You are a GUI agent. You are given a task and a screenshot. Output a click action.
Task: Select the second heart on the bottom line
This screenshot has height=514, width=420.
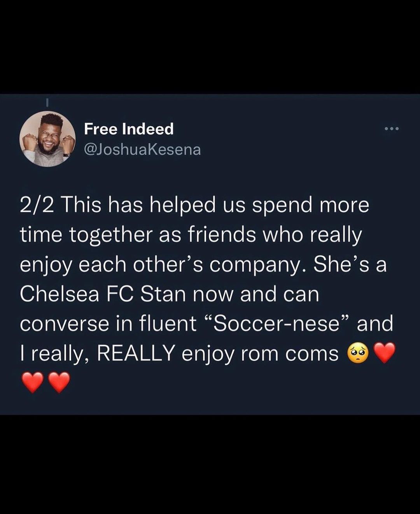(x=59, y=382)
